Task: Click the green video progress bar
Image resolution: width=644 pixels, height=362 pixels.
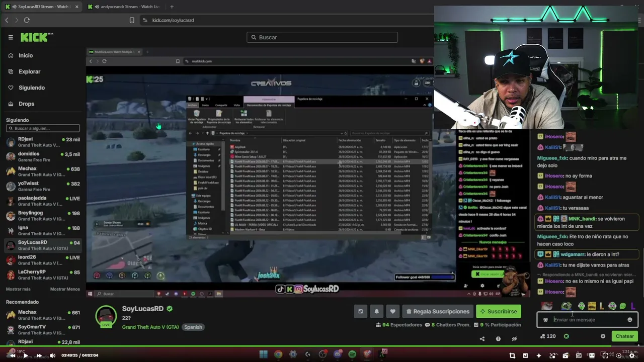Action: 322,346
